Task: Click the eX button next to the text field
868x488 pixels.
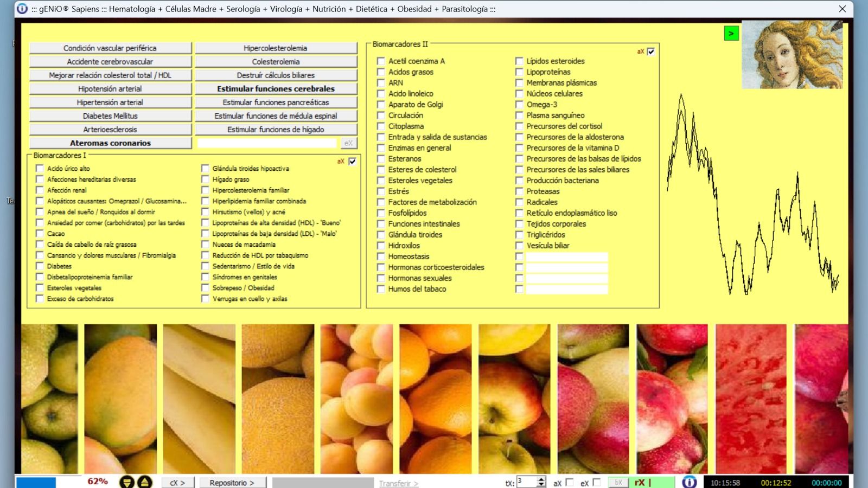Action: [x=348, y=143]
